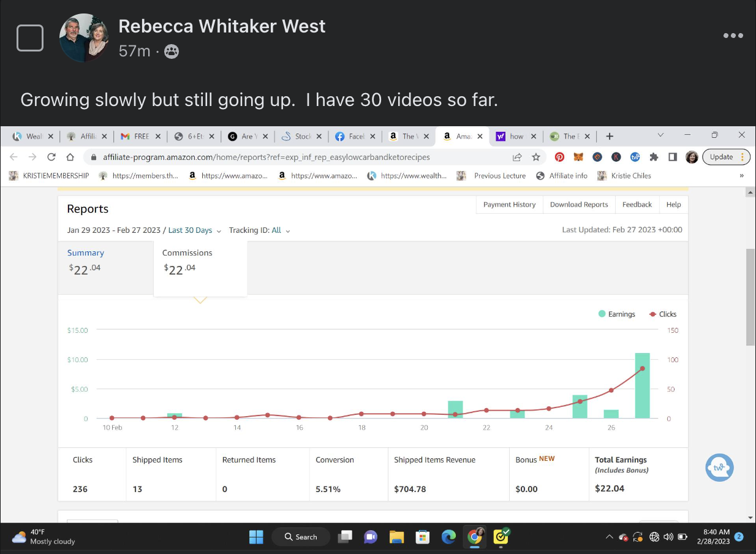
Task: Click the Download Reports button
Action: click(579, 205)
